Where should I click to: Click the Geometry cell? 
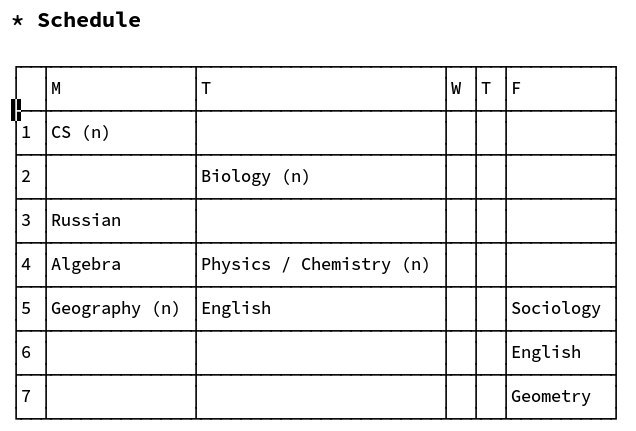coord(561,397)
